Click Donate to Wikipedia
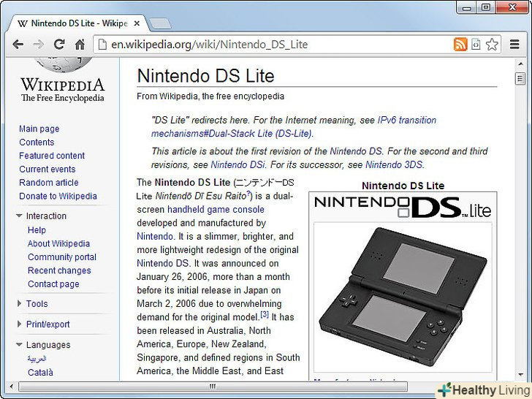The width and height of the screenshot is (532, 399). (x=58, y=196)
